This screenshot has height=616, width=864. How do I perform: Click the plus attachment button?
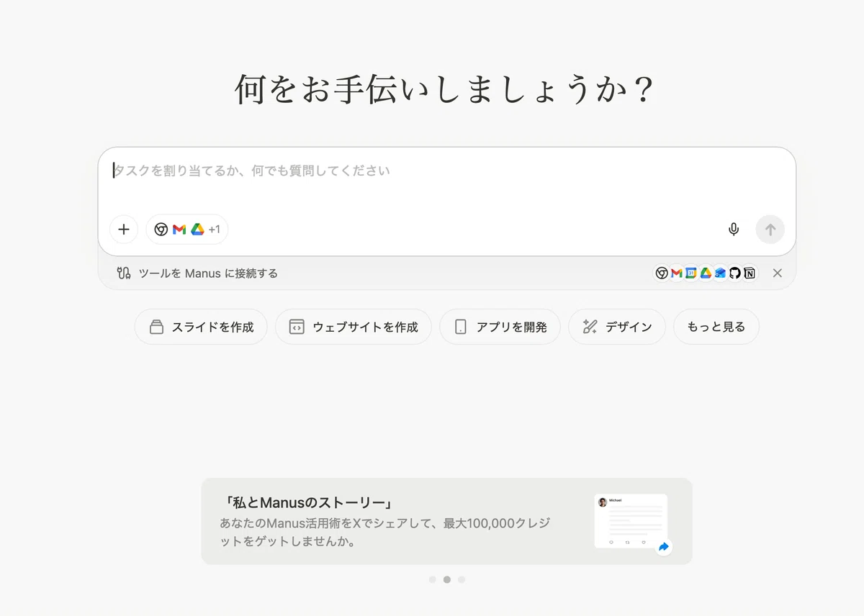124,230
